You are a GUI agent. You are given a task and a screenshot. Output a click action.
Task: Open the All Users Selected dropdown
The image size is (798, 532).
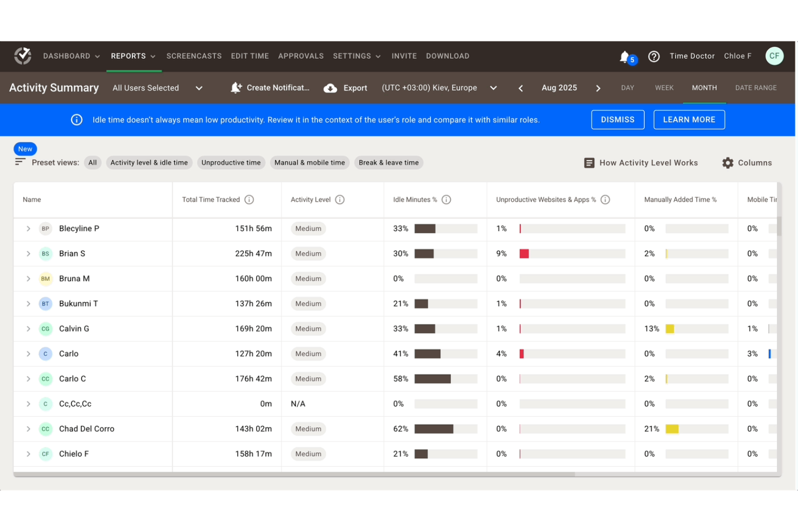157,87
